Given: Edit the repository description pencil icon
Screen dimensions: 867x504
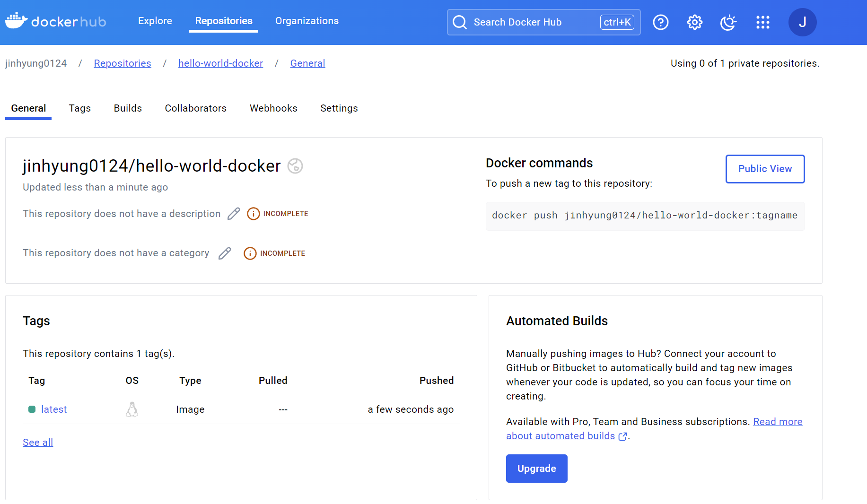Looking at the screenshot, I should click(x=234, y=214).
